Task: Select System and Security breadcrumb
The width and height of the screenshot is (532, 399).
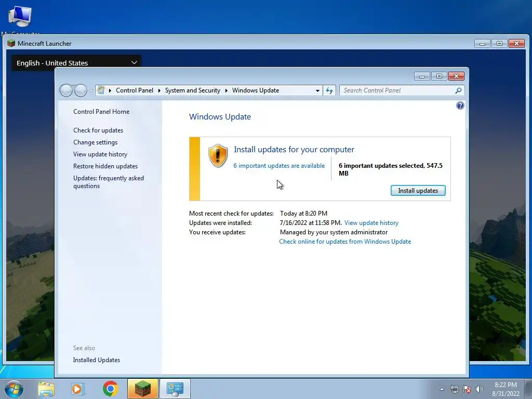Action: tap(192, 90)
